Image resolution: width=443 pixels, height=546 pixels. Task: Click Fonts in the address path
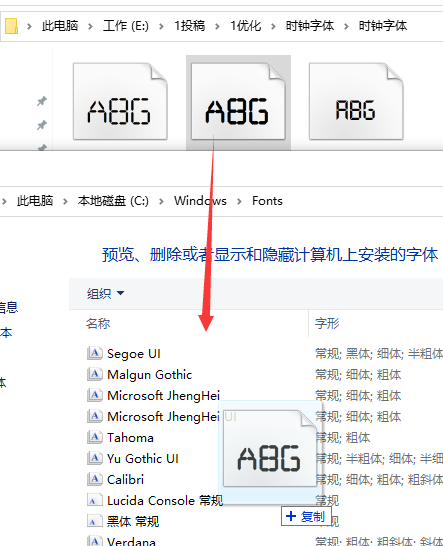pyautogui.click(x=267, y=201)
